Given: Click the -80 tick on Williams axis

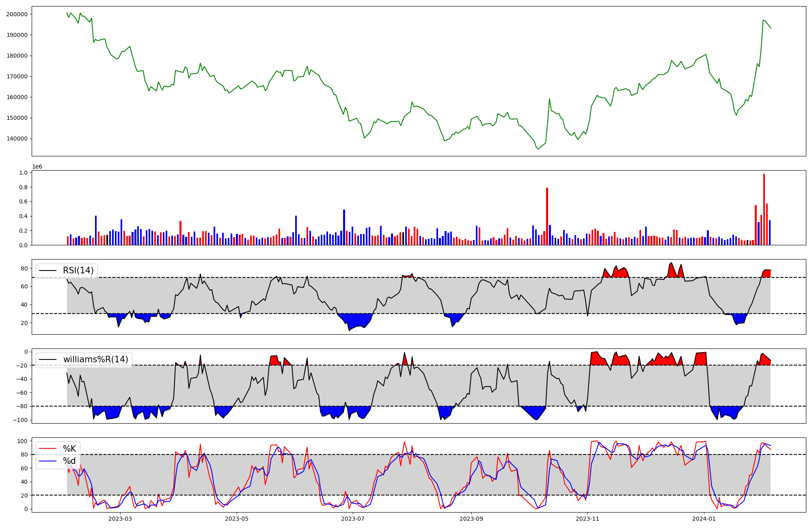Looking at the screenshot, I should click(x=22, y=406).
